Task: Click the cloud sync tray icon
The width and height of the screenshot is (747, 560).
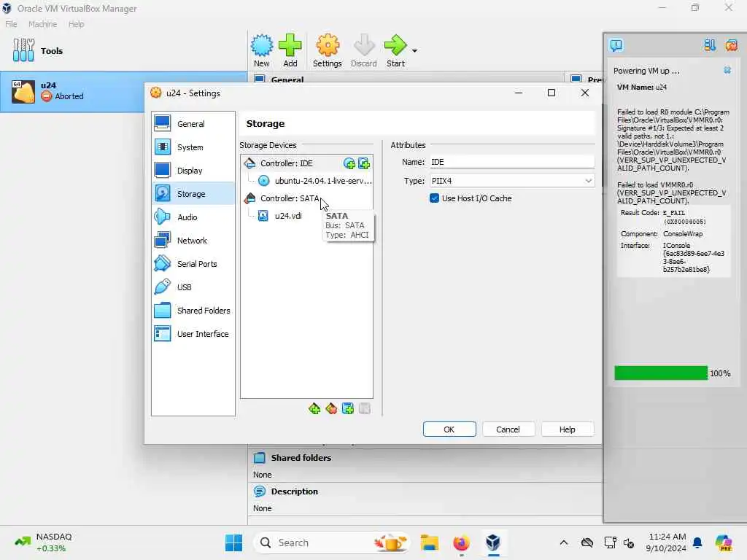Action: [x=587, y=542]
